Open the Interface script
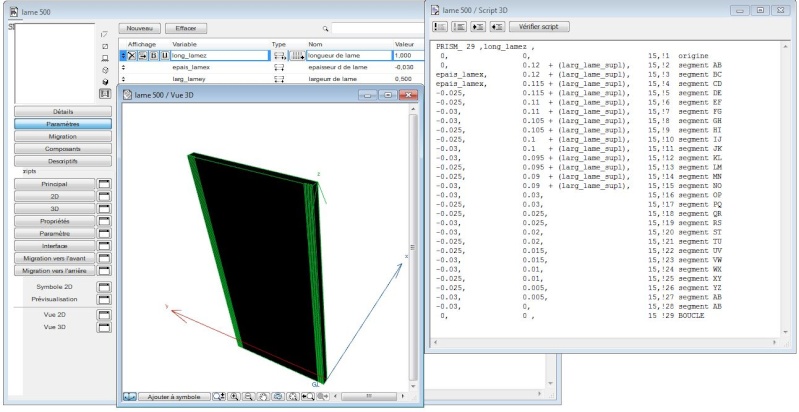This screenshot has height=412, width=799. point(55,246)
